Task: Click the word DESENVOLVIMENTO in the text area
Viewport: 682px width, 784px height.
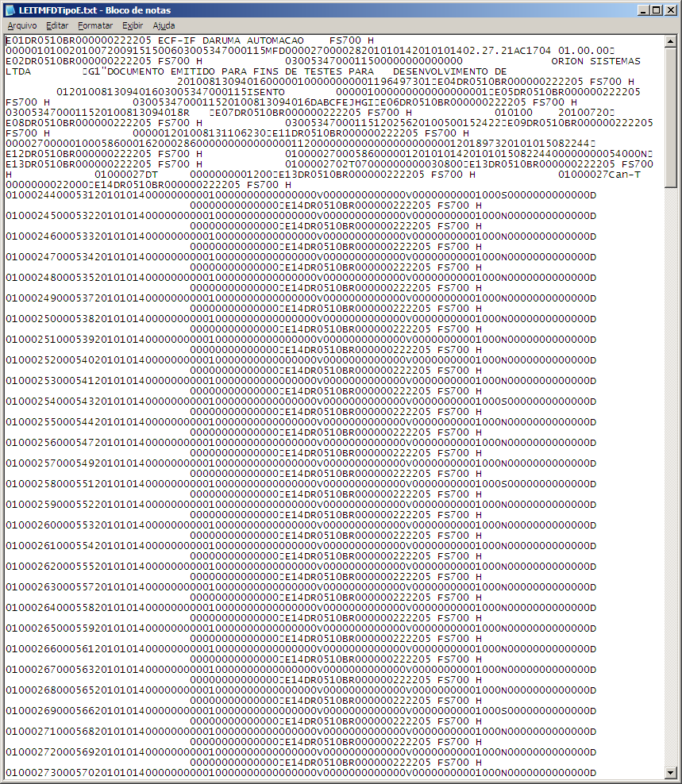Action: [x=443, y=71]
